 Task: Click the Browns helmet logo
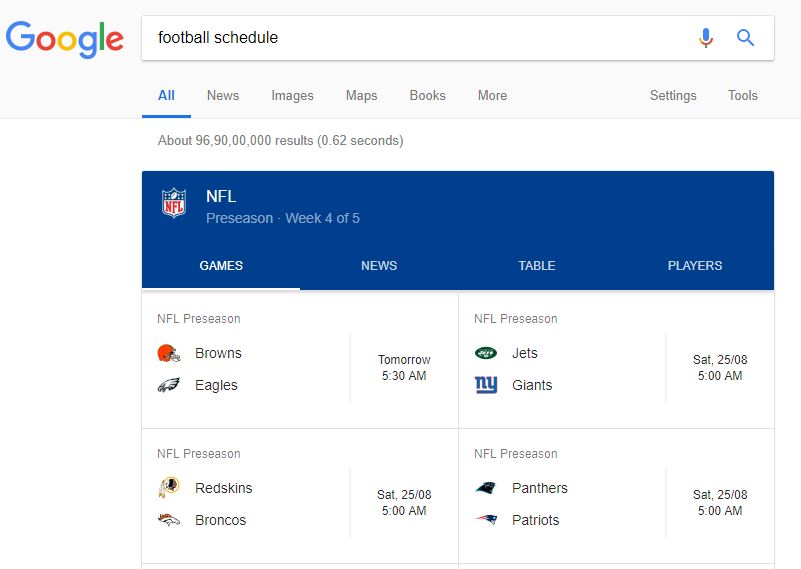(168, 353)
